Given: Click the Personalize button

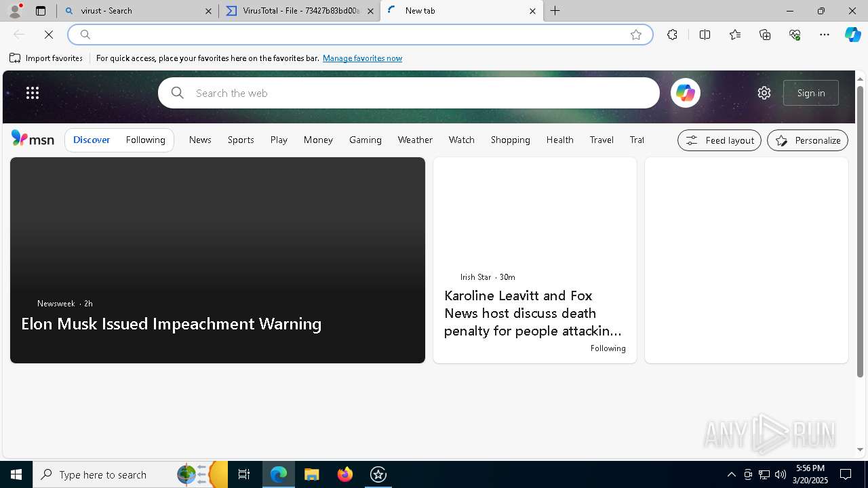Looking at the screenshot, I should (x=808, y=140).
